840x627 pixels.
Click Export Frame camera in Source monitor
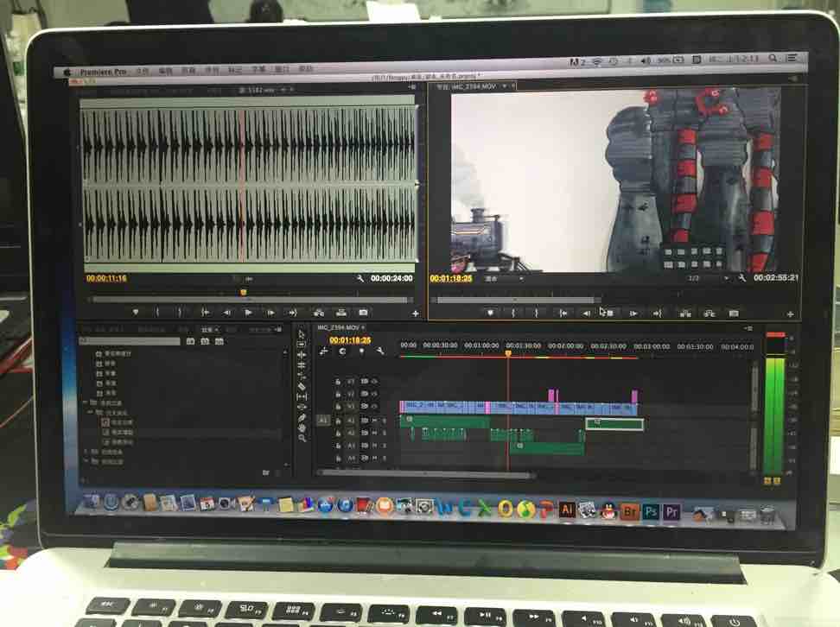click(x=364, y=312)
